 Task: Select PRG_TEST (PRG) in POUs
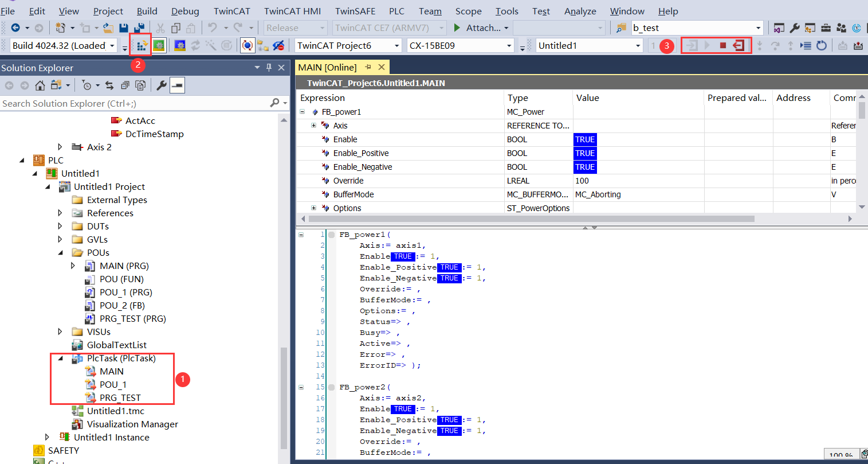132,318
